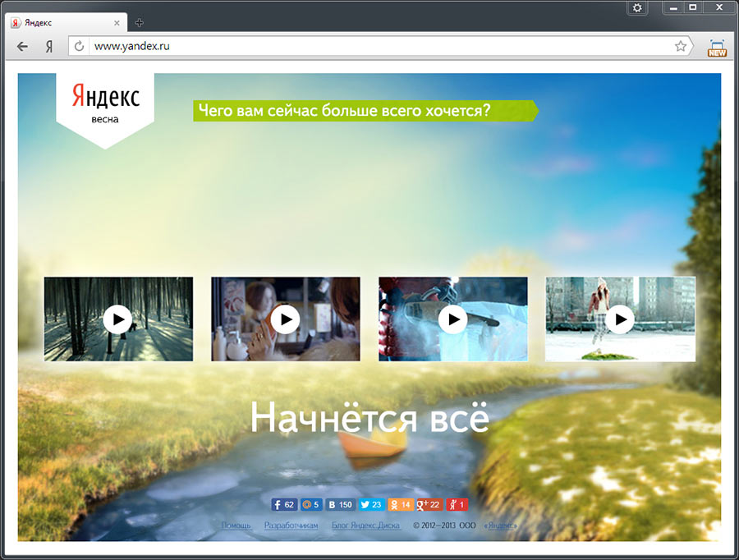Select the Яндекс browser tab
The height and width of the screenshot is (560, 739).
(x=66, y=22)
